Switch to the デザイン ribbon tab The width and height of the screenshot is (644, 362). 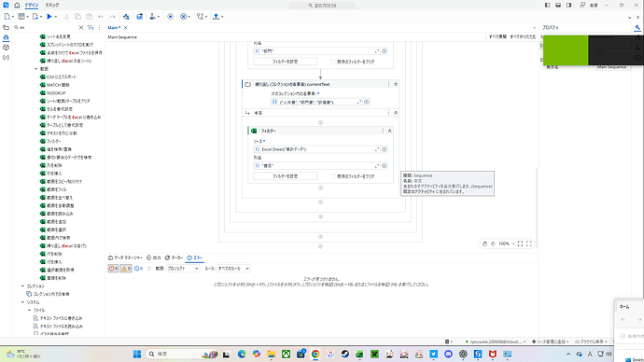point(31,6)
